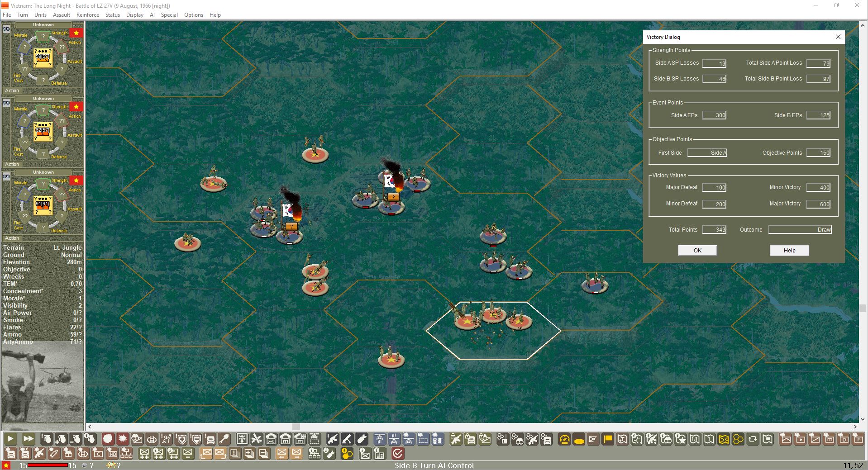This screenshot has height=470, width=868.
Task: Click the Total Points value field
Action: point(714,230)
